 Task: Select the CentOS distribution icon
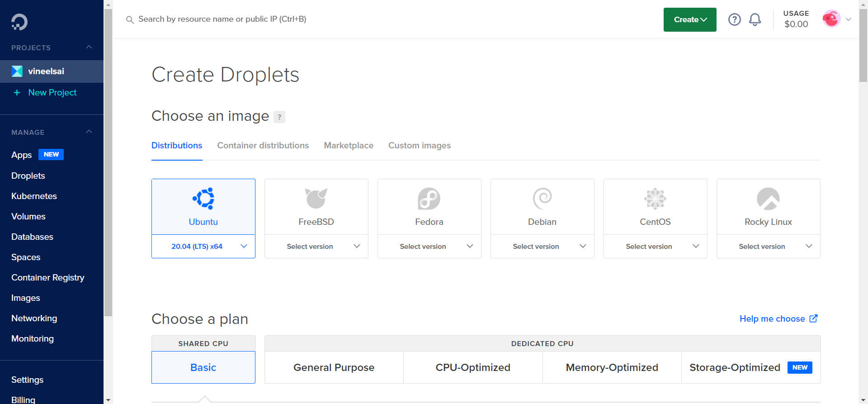click(655, 199)
